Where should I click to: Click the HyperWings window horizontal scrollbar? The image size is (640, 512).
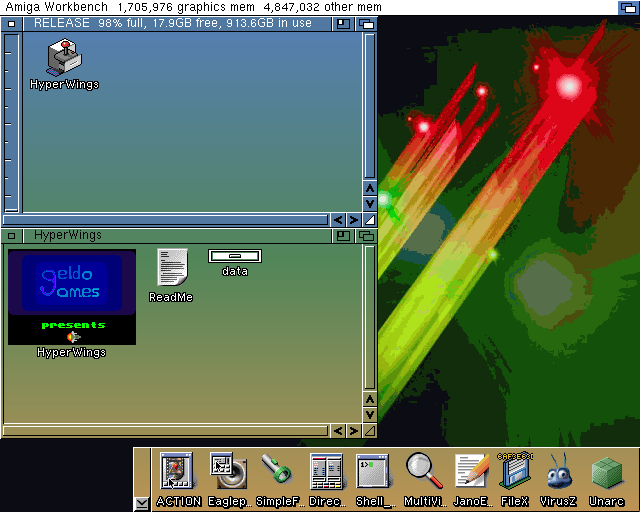[165, 431]
